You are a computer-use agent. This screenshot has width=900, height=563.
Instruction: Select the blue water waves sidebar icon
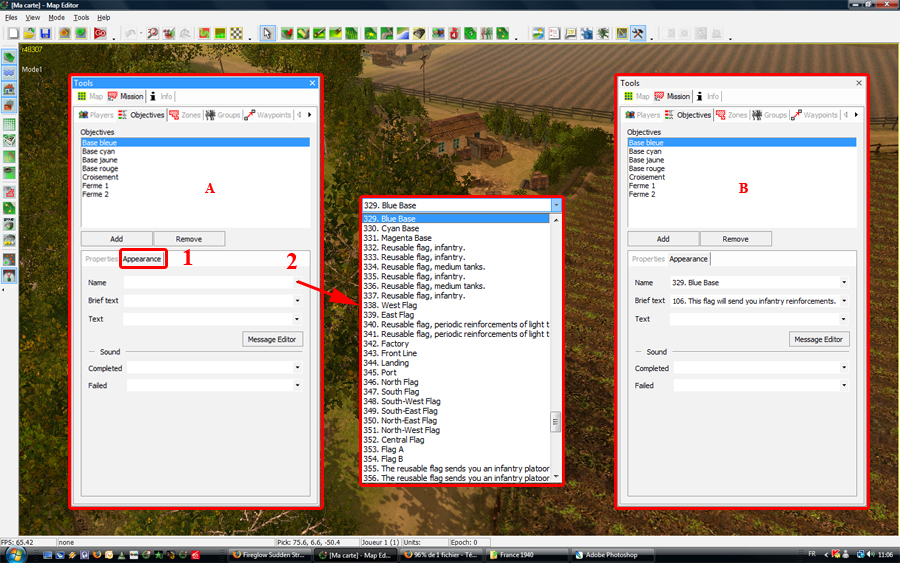tap(9, 73)
